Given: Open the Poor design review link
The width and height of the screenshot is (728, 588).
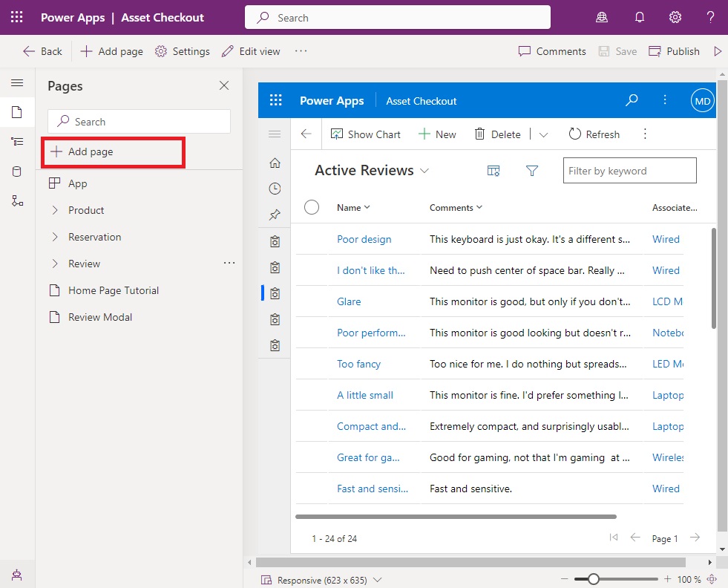Looking at the screenshot, I should [x=364, y=239].
